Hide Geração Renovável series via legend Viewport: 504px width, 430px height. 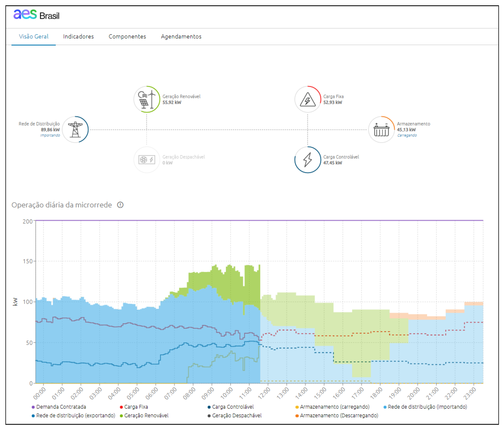tap(146, 415)
